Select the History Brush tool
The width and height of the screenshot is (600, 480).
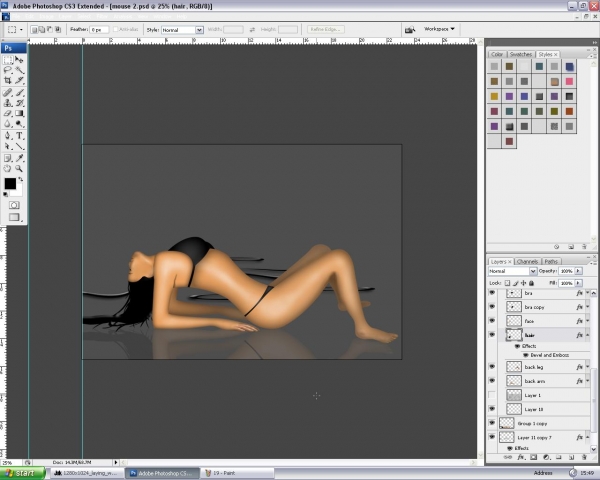(x=19, y=103)
